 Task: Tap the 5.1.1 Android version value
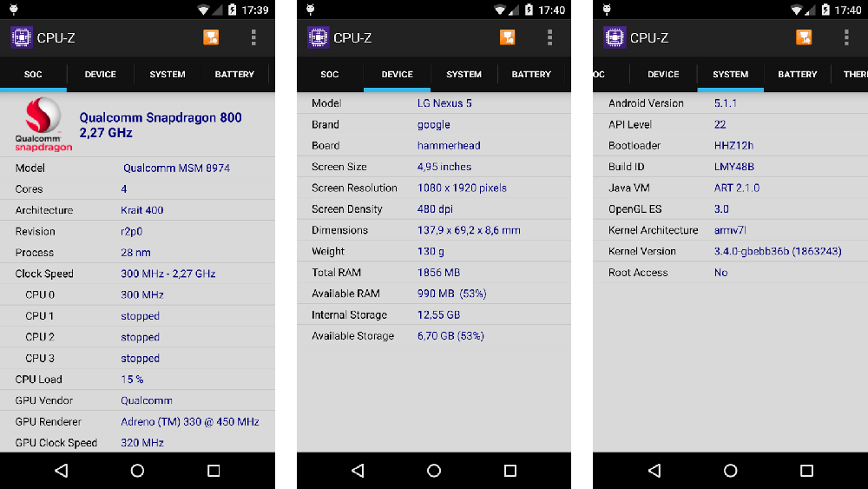click(x=725, y=103)
